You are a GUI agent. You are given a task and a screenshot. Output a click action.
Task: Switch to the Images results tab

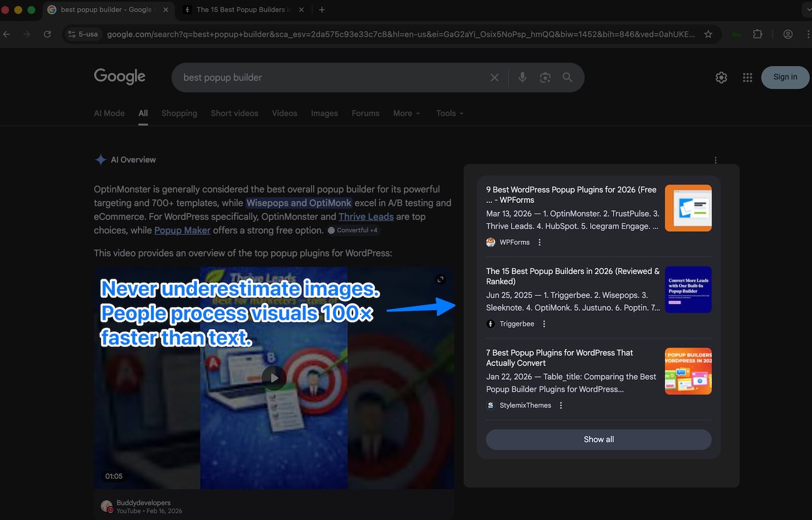(x=324, y=113)
